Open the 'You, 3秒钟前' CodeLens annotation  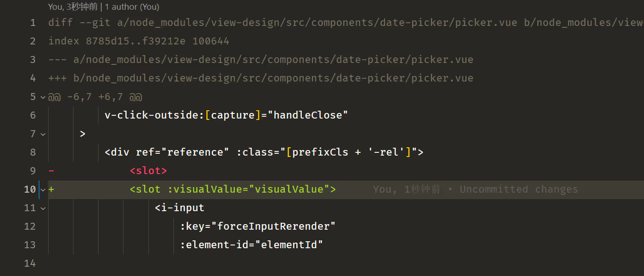point(73,7)
